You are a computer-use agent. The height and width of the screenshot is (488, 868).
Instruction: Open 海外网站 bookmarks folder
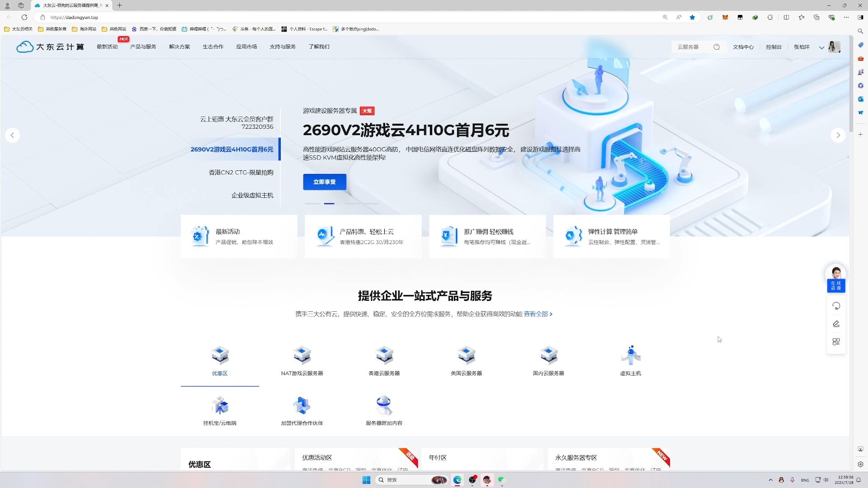click(x=84, y=29)
